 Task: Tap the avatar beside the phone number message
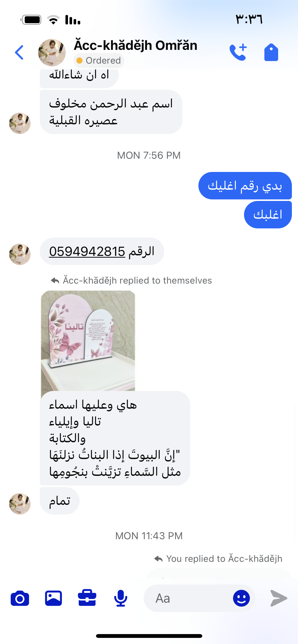(20, 254)
